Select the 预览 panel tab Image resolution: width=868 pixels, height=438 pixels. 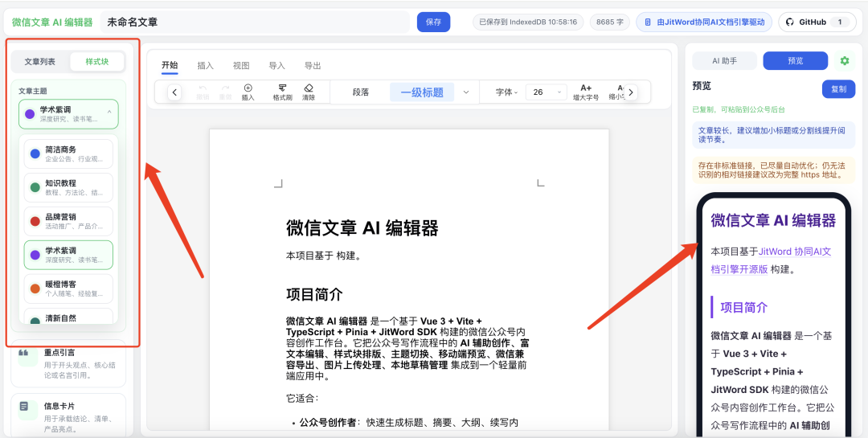pyautogui.click(x=796, y=61)
